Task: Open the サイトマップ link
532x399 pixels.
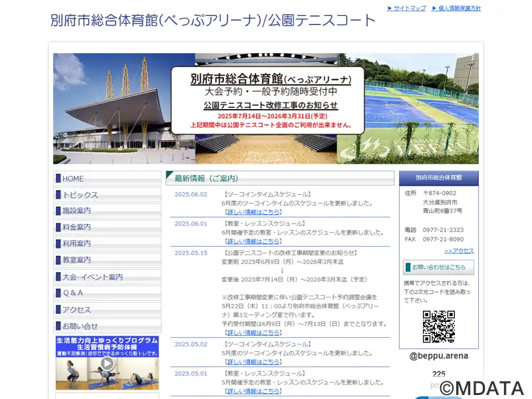Action: (x=406, y=8)
